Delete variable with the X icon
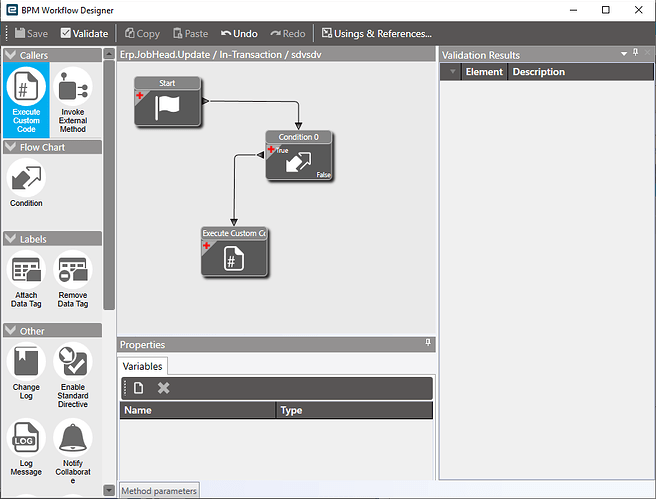This screenshot has height=499, width=656. 164,388
